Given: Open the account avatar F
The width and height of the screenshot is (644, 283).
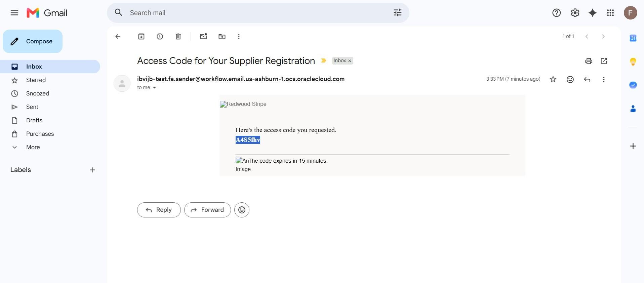Looking at the screenshot, I should point(630,13).
